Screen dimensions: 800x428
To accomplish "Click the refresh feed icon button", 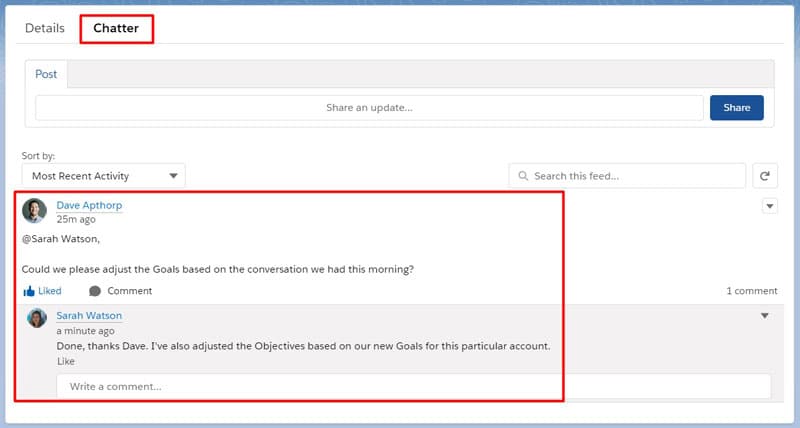I will [x=764, y=176].
